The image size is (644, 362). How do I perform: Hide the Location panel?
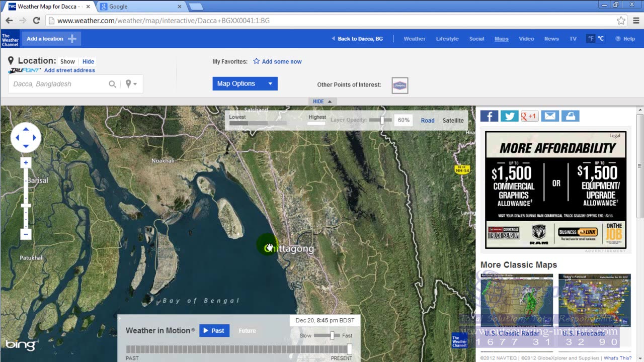(x=88, y=62)
